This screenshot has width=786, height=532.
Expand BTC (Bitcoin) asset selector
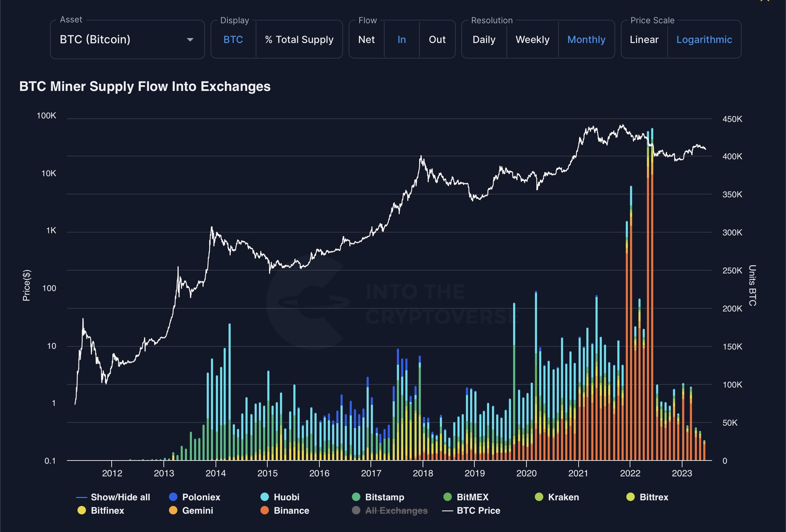coord(127,40)
